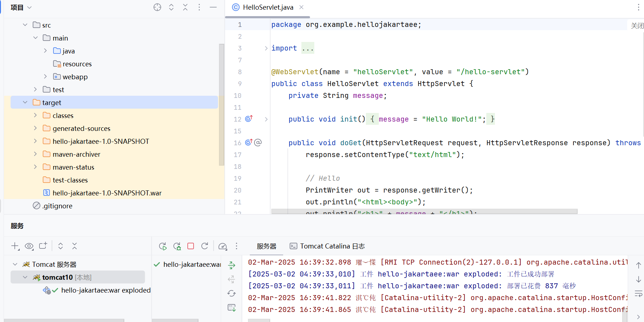Collapse the src folder
Image resolution: width=644 pixels, height=322 pixels.
(25, 25)
